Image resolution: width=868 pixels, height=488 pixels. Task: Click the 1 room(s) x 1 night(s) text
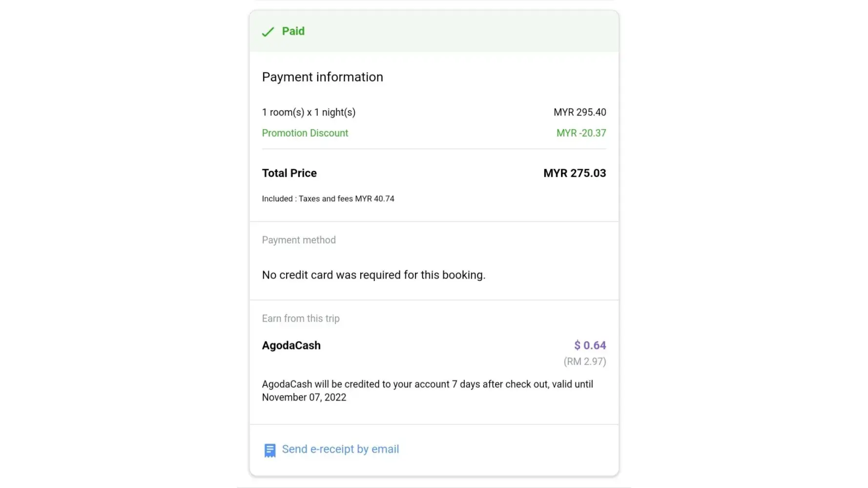309,112
